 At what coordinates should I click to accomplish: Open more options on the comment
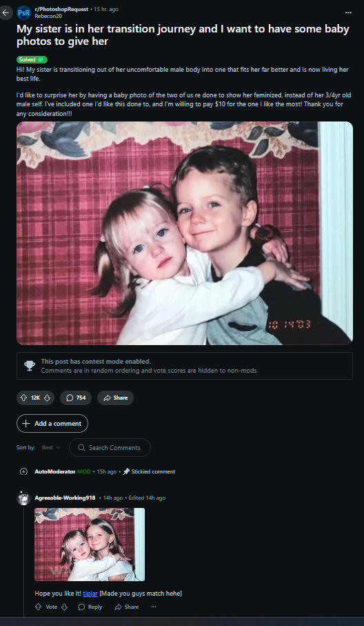click(154, 607)
